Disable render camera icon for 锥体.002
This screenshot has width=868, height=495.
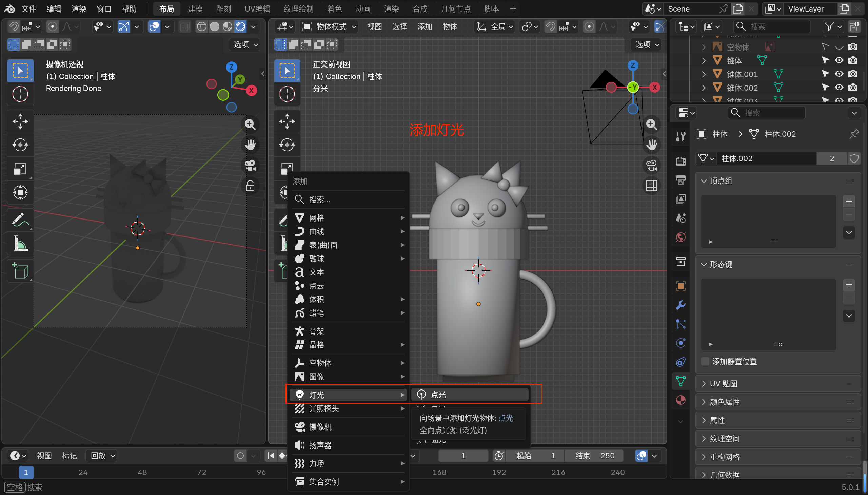coord(852,88)
